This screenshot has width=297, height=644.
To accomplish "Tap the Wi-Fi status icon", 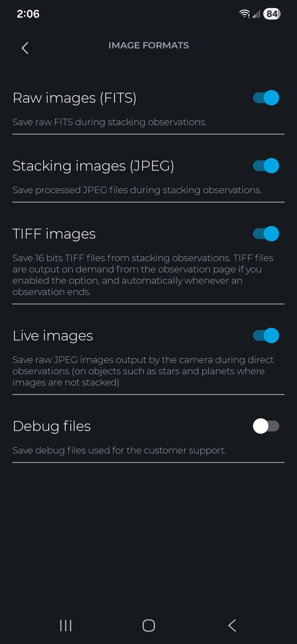I will click(x=244, y=14).
